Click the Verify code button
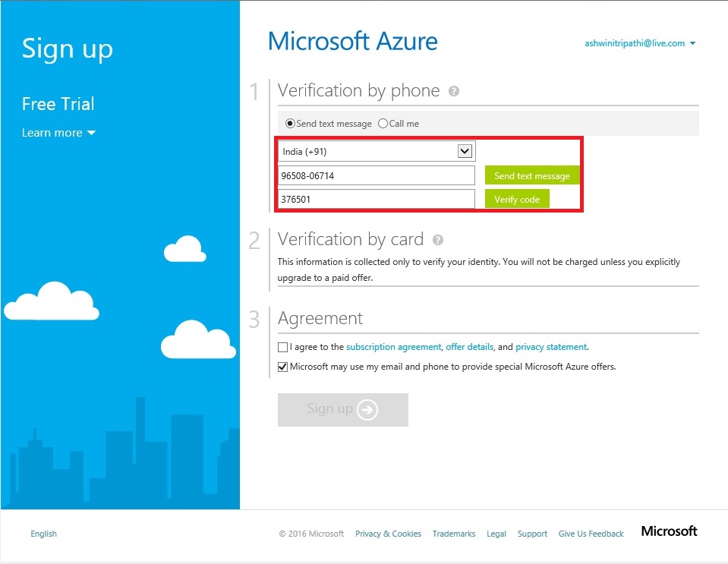728x564 pixels. click(x=517, y=199)
